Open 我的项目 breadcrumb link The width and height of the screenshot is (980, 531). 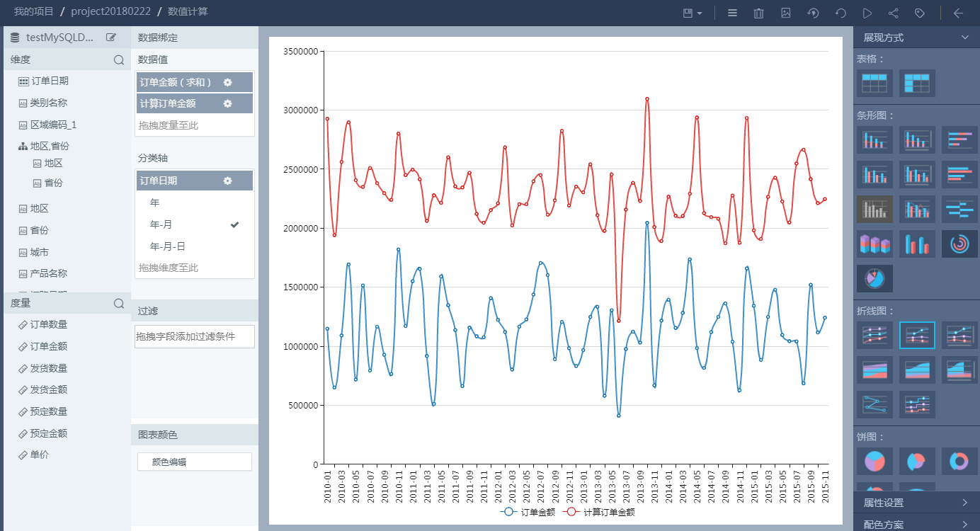(33, 12)
